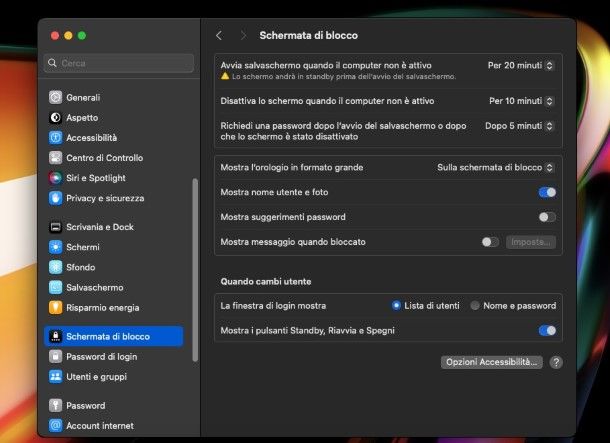
Task: Select the Lista di utenti radio button
Action: pyautogui.click(x=396, y=306)
